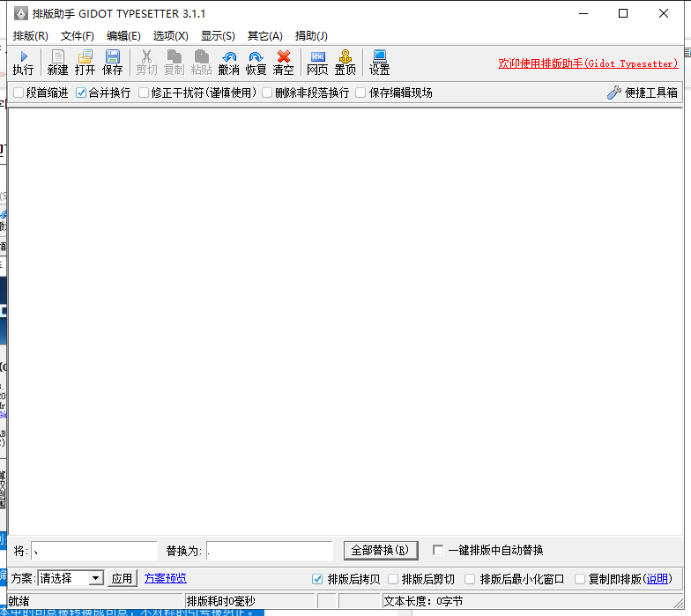This screenshot has width=691, height=616.
Task: Enable 删除非段落换行 checkbox
Action: pos(267,93)
